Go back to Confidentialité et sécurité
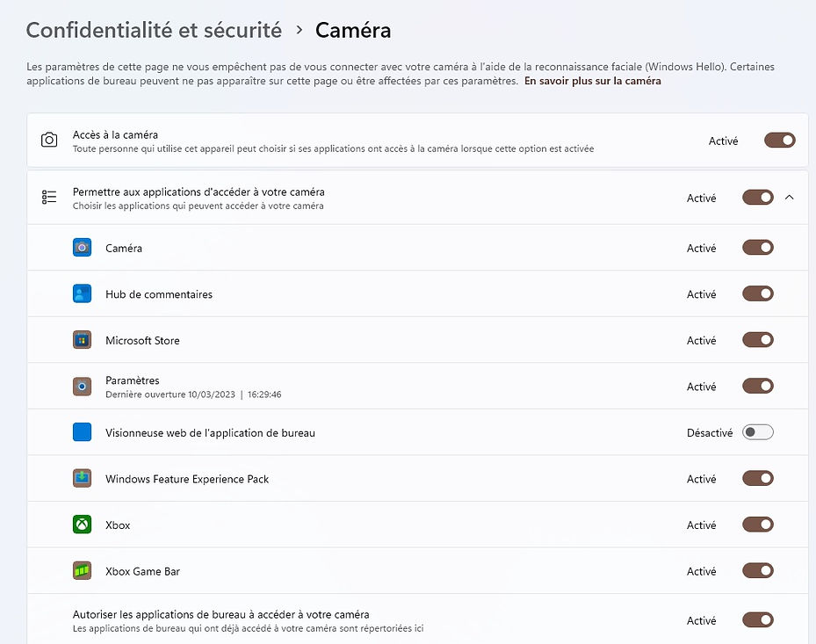 coord(154,30)
